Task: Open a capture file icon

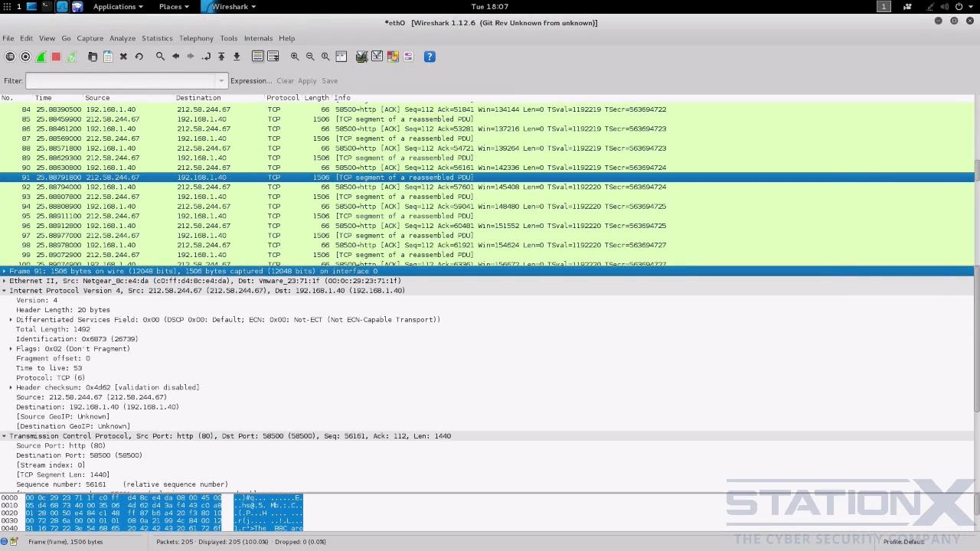Action: point(93,57)
